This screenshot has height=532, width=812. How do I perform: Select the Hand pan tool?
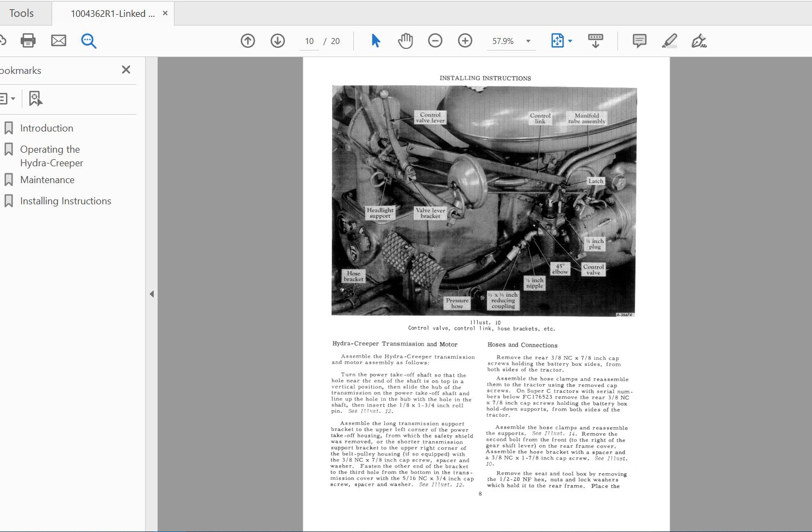click(x=405, y=41)
